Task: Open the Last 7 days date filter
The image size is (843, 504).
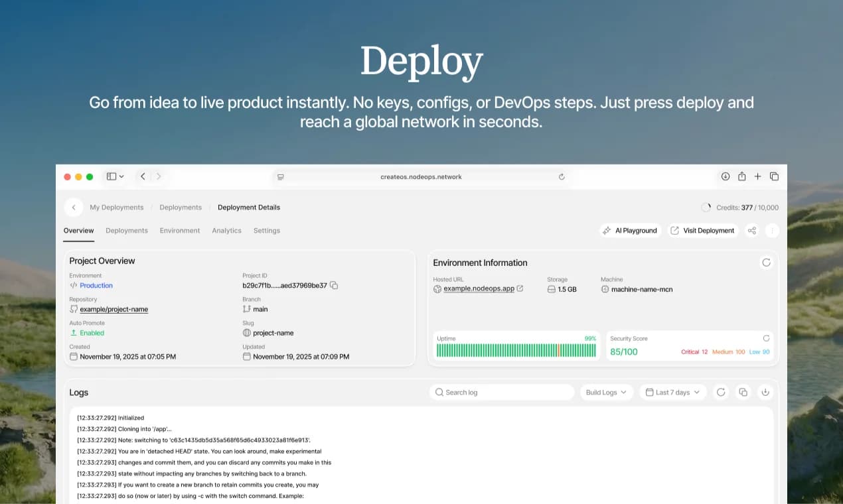Action: [672, 392]
